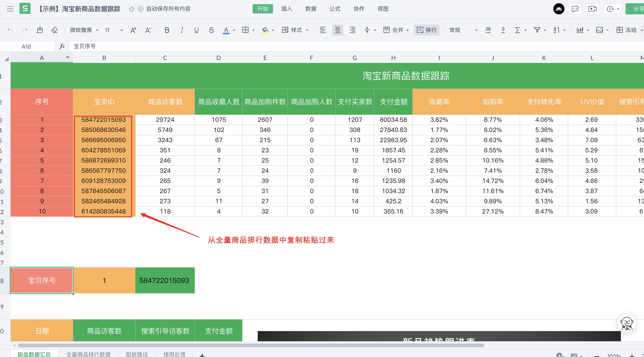The image size is (644, 357).
Task: Click the fx function icon
Action: click(62, 46)
